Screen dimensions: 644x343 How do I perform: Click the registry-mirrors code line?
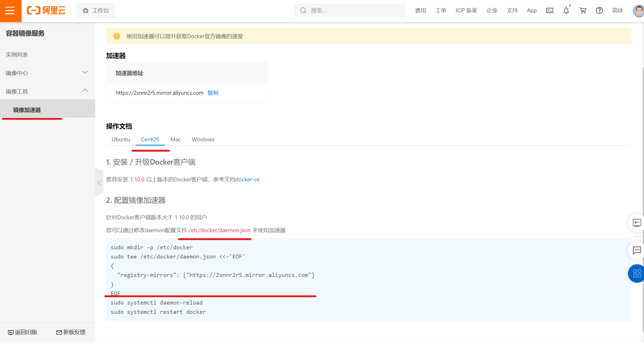[216, 275]
